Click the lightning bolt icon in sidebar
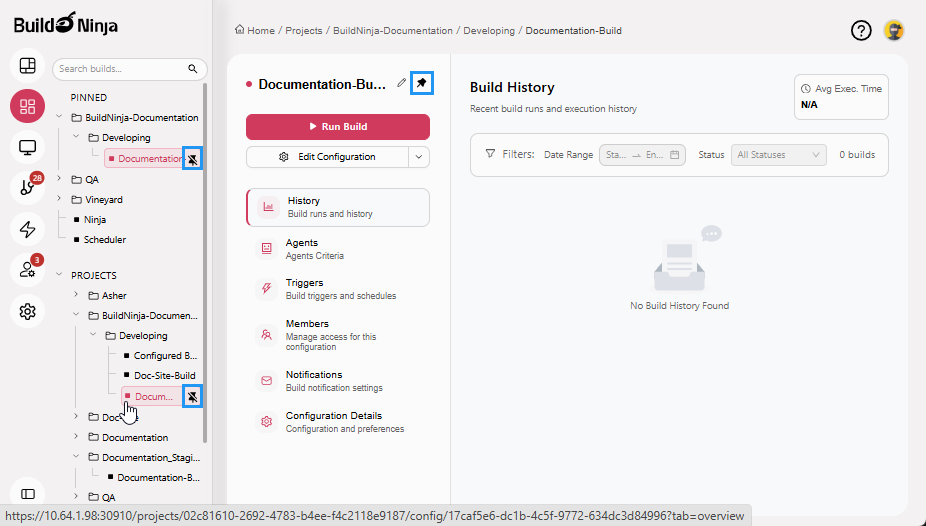The height and width of the screenshot is (526, 926). [28, 229]
